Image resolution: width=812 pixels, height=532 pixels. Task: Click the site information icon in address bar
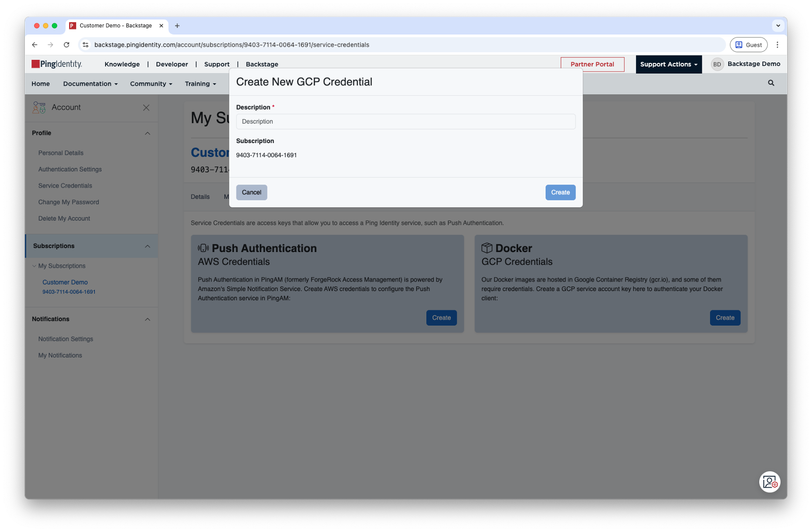coord(86,45)
